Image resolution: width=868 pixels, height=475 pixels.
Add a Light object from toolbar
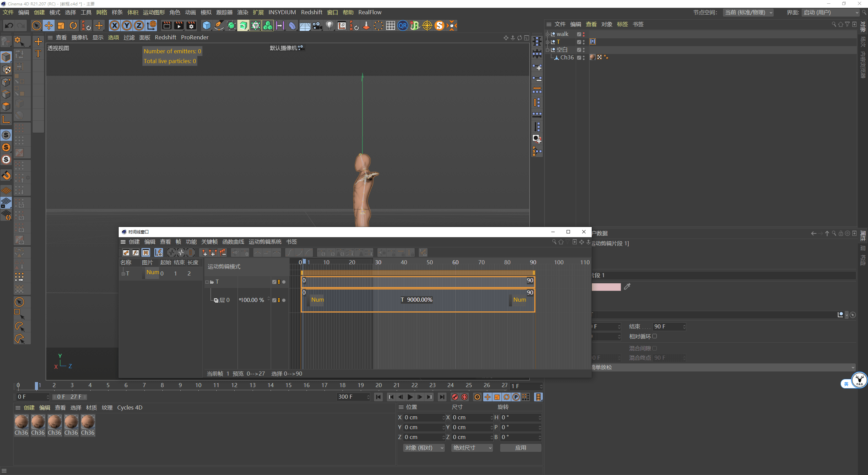[x=329, y=25]
